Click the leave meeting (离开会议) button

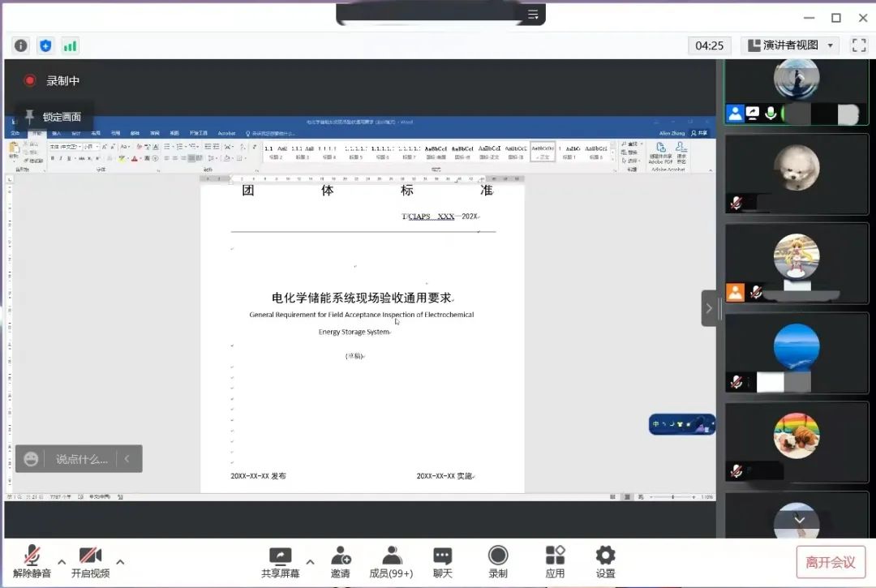830,561
